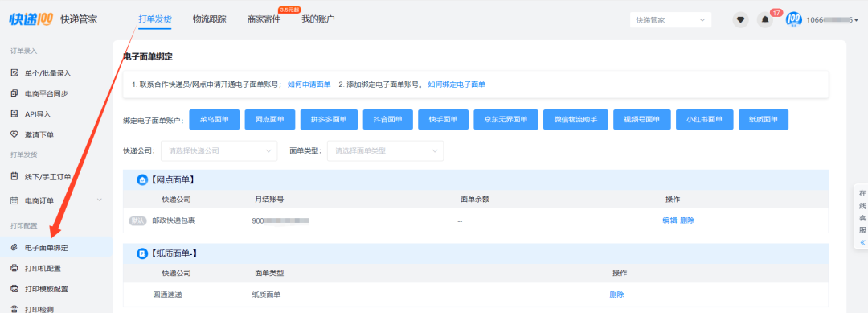Image resolution: width=868 pixels, height=313 pixels.
Task: Select the 圆通速递 cell
Action: (167, 294)
